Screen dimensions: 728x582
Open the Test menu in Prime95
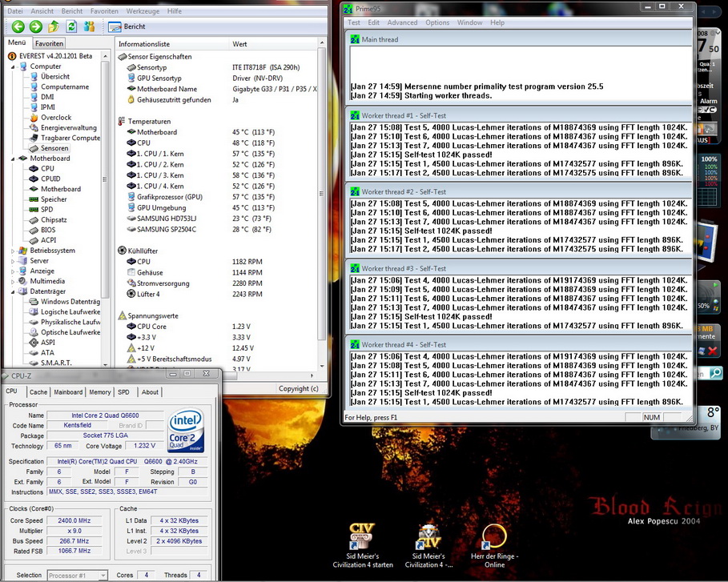click(x=354, y=22)
